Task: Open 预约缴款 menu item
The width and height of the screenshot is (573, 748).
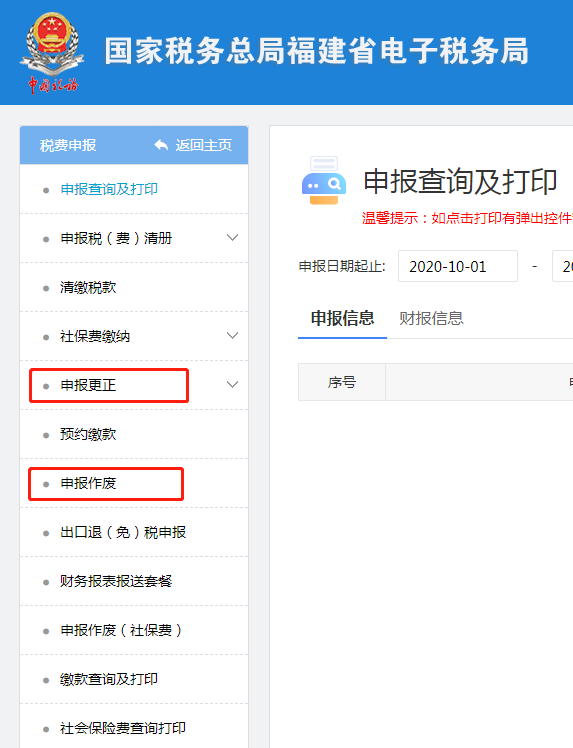Action: 88,434
